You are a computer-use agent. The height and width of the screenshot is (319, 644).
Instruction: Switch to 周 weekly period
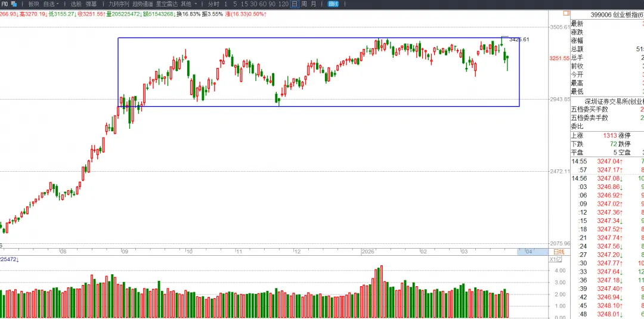click(304, 4)
